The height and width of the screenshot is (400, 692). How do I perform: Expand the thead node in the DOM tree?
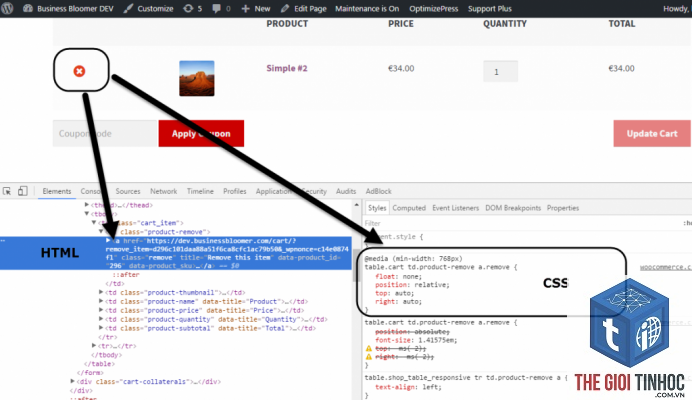[x=87, y=205]
